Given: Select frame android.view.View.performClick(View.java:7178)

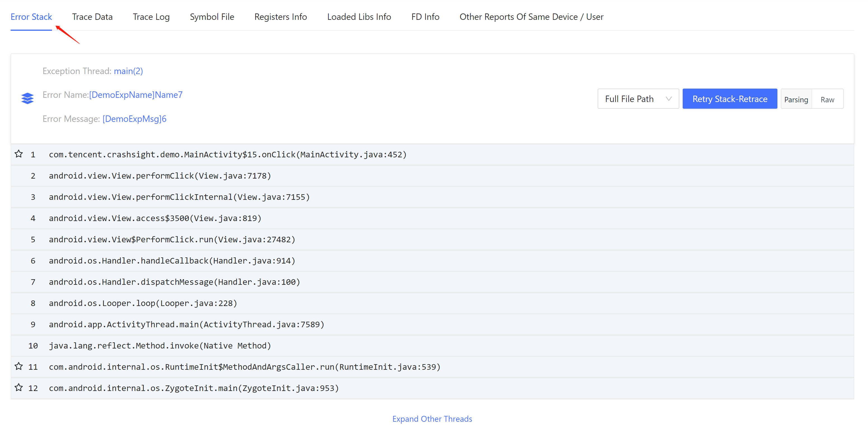Looking at the screenshot, I should coord(432,176).
